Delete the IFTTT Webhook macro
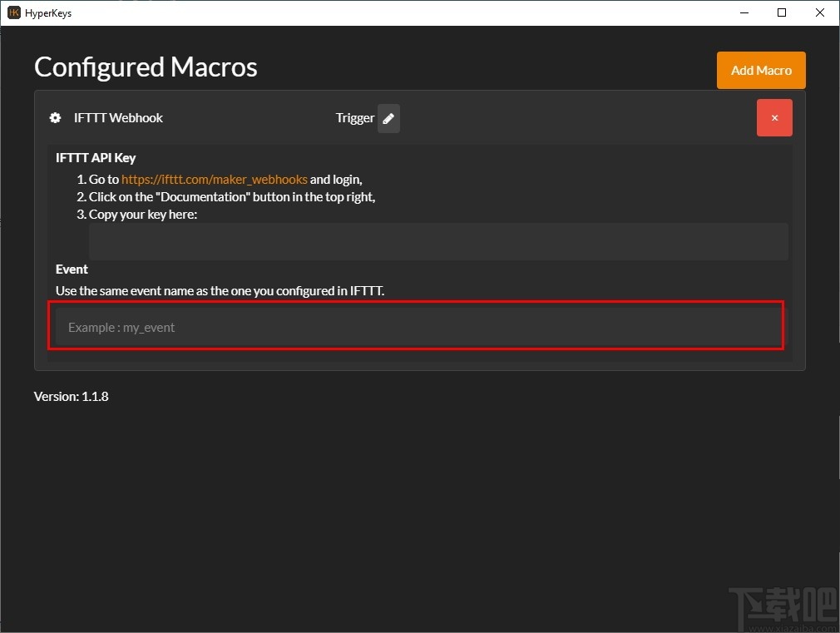Viewport: 840px width, 633px height. 774,118
